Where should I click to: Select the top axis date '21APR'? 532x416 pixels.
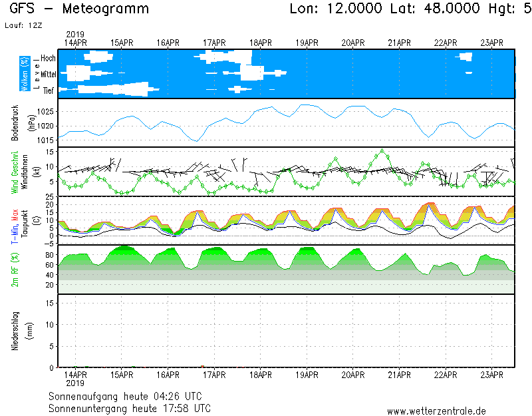click(400, 43)
